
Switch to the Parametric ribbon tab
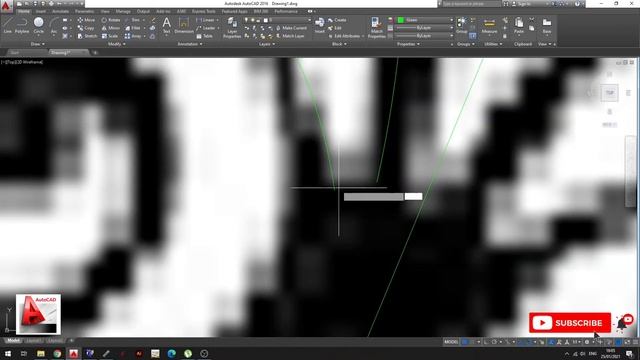(84, 11)
